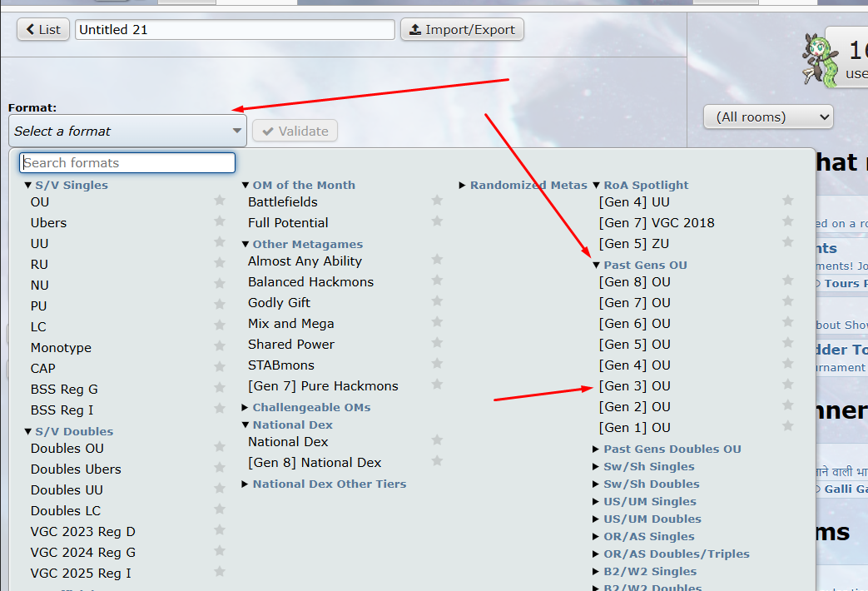
Task: Expand Sw/Sh Singles section
Action: click(643, 466)
